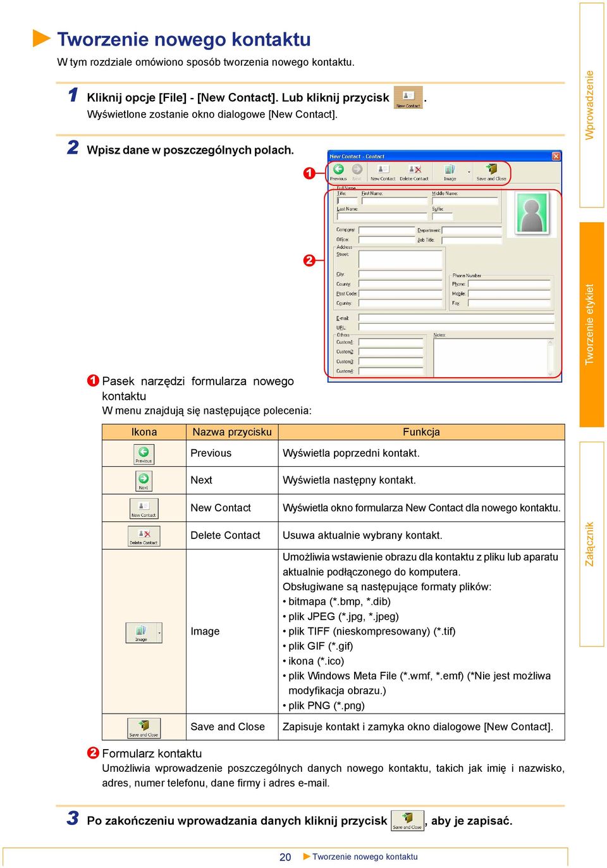The height and width of the screenshot is (868, 607).
Task: Click the New Contact icon in the table's Ikona column
Action: (x=144, y=508)
